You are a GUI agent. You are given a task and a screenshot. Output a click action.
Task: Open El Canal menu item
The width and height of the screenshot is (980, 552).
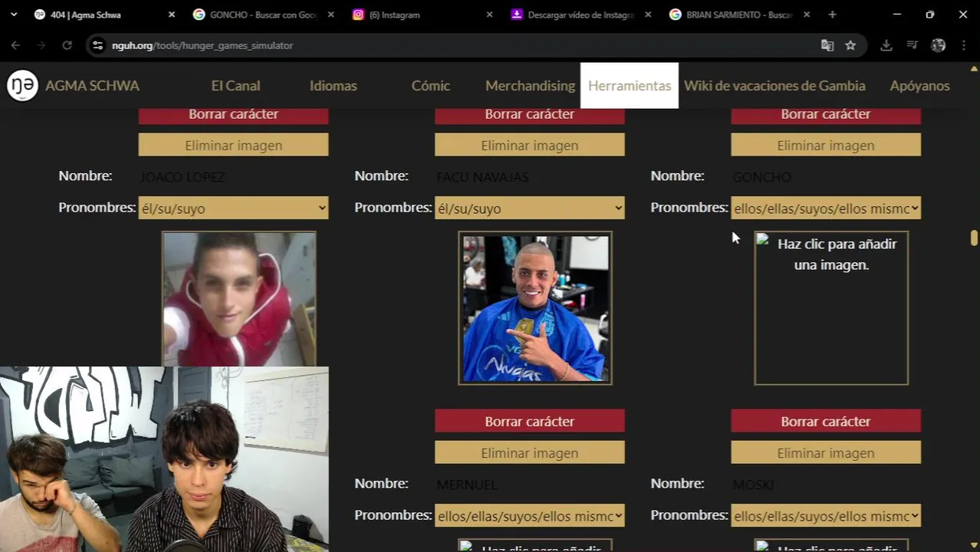(235, 85)
